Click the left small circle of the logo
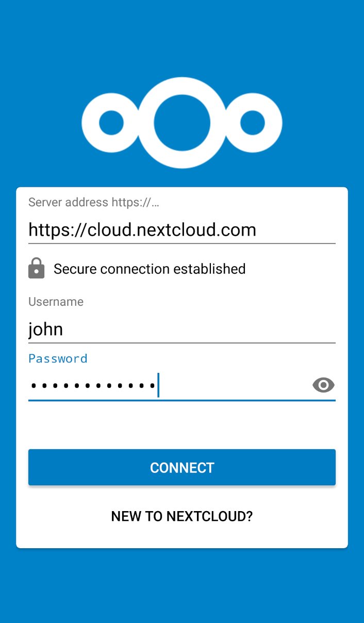 coord(111,123)
